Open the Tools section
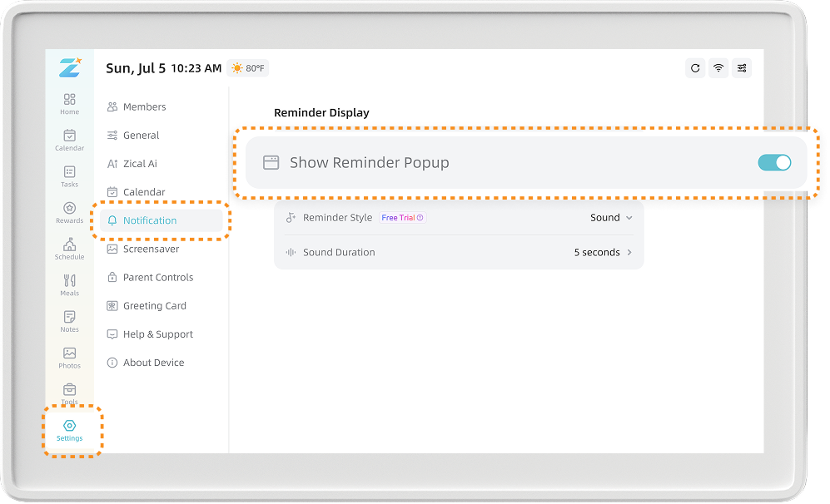The height and width of the screenshot is (504, 830). tap(69, 394)
